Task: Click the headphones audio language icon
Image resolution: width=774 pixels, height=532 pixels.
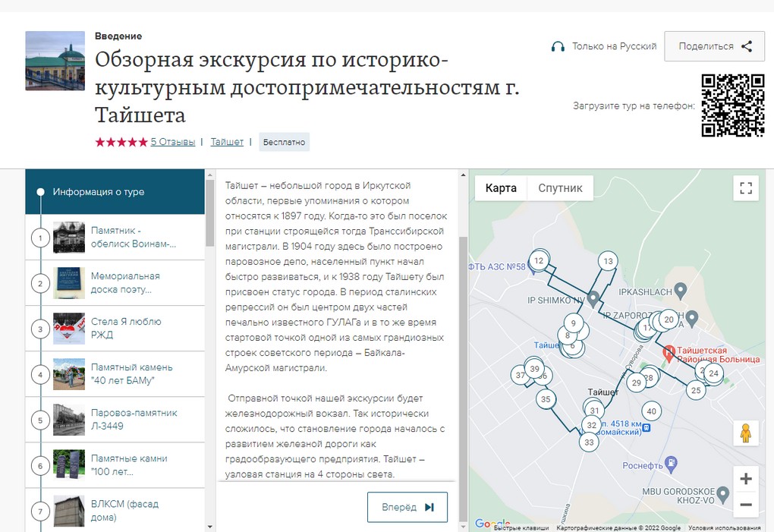Action: (558, 46)
